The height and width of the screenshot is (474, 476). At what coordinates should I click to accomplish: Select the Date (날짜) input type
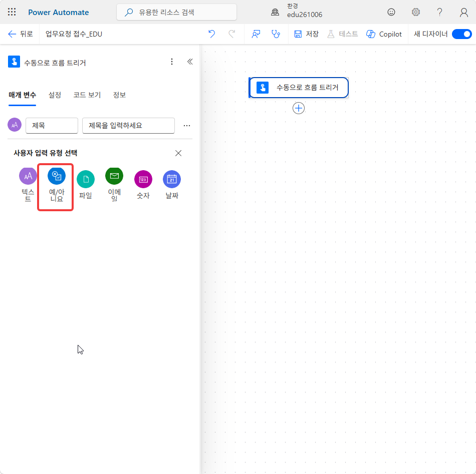tap(172, 185)
